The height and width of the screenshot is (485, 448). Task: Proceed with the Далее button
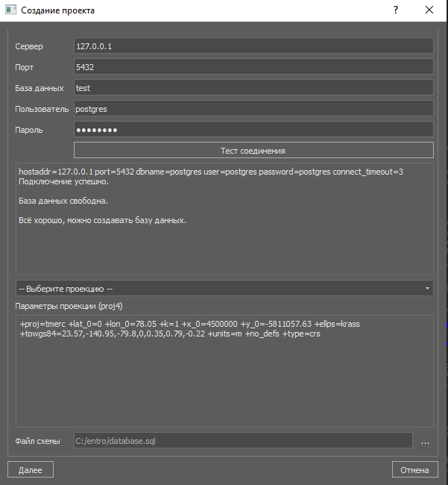[x=30, y=469]
